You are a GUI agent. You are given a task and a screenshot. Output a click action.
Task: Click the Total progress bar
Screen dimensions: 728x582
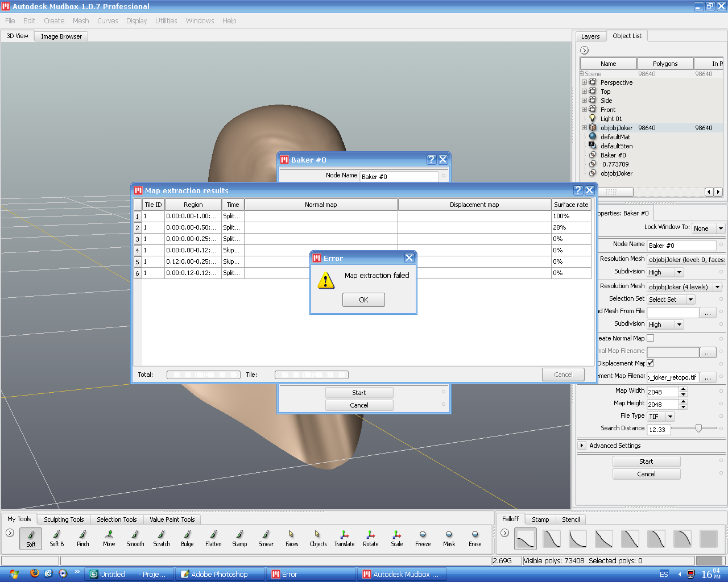204,375
